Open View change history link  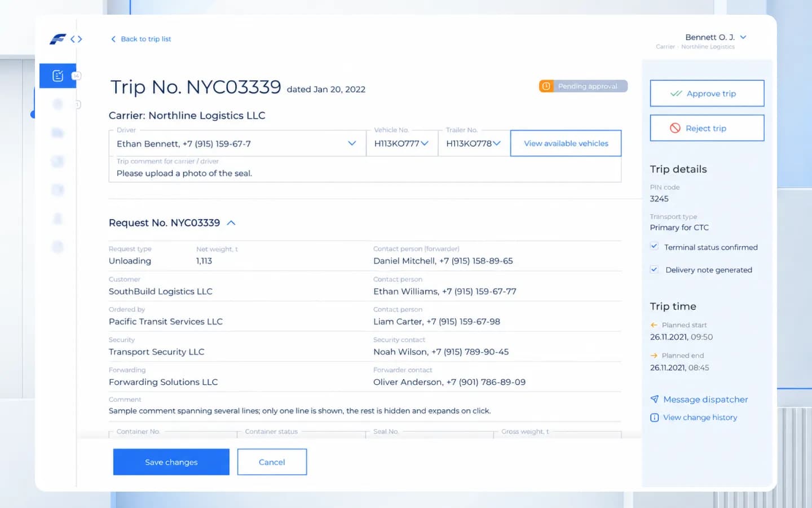click(694, 418)
